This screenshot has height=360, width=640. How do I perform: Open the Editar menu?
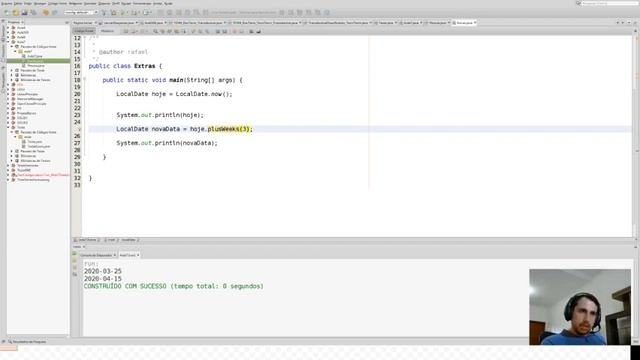[x=18, y=3]
